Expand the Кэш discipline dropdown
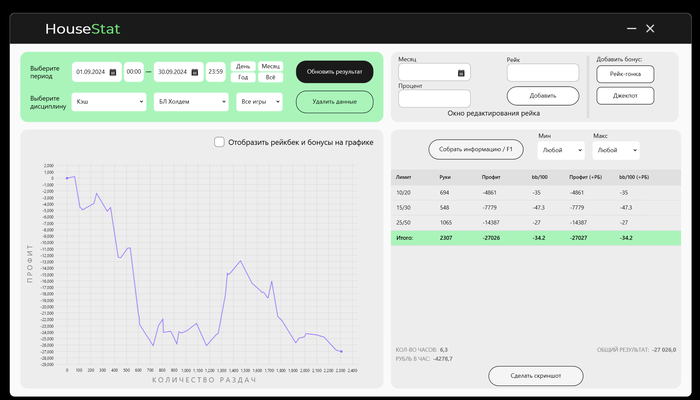 tap(109, 102)
